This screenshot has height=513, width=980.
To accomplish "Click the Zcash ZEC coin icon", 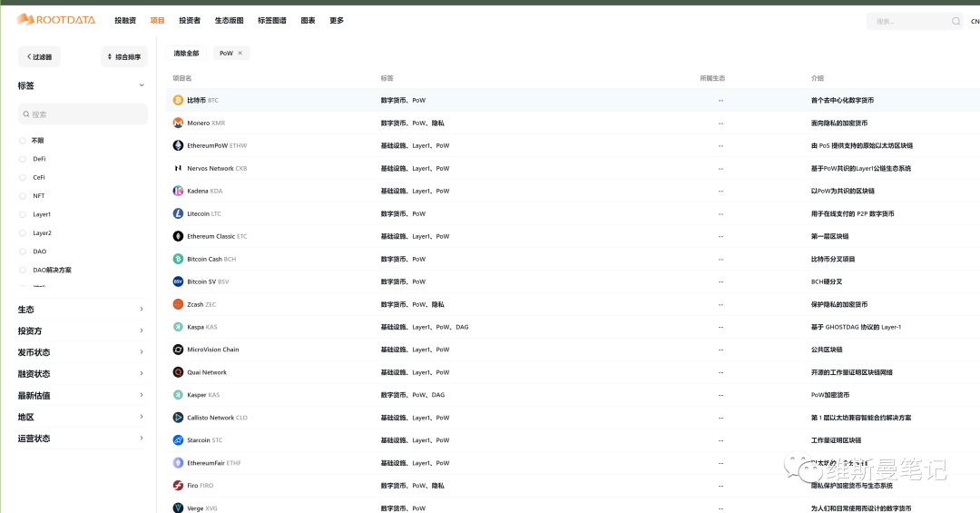I will (178, 304).
